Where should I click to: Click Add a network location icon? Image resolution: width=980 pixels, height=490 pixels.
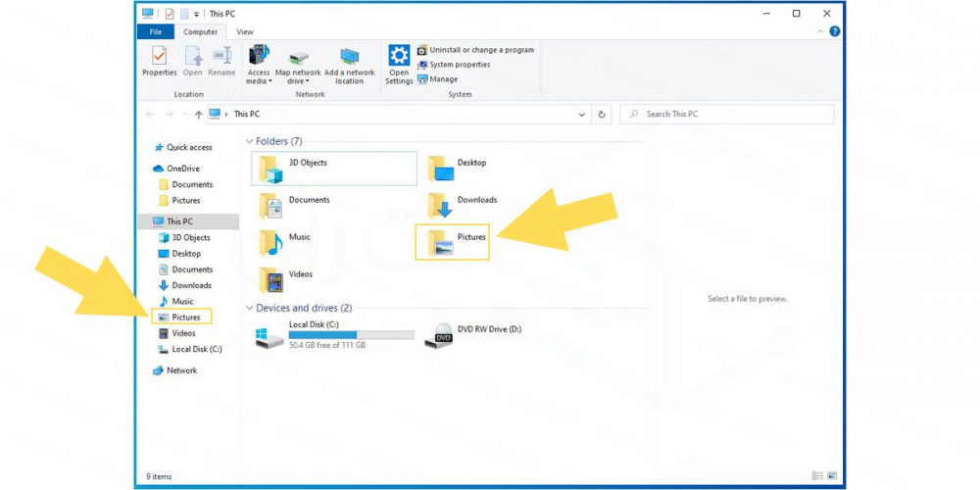click(x=349, y=59)
